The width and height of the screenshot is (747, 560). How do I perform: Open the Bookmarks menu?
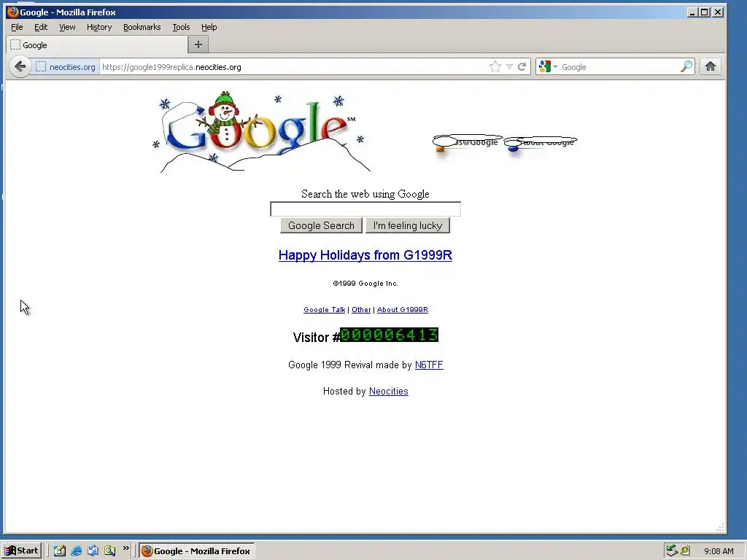tap(142, 27)
